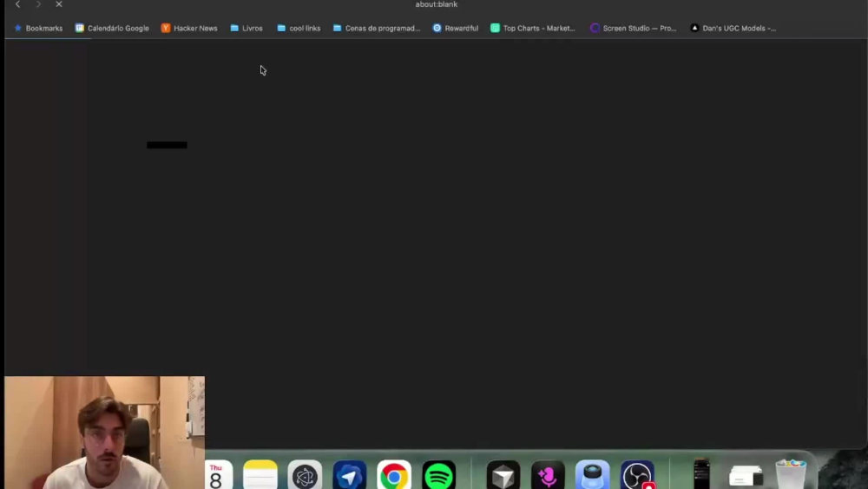Go back with the browser back arrow

tap(17, 4)
